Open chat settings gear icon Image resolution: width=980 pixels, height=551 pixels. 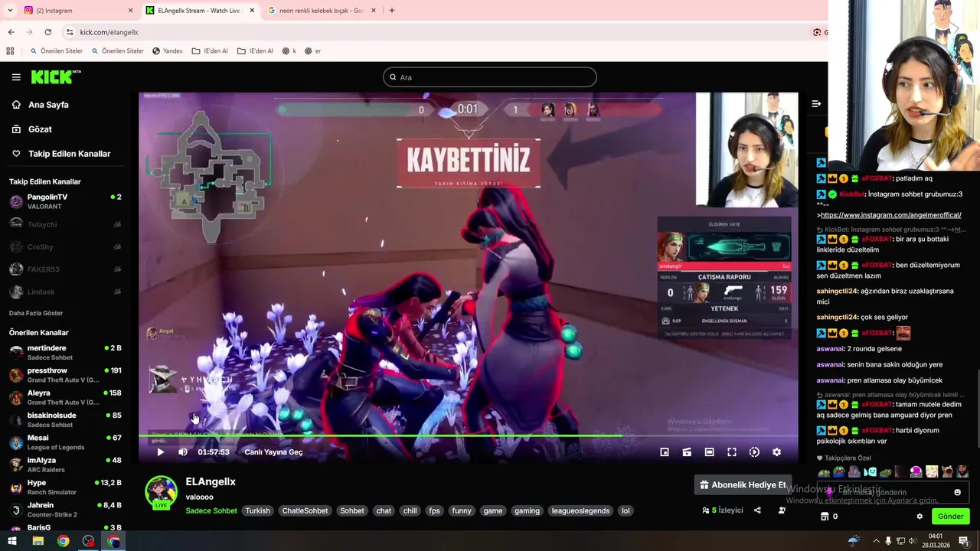[x=920, y=517]
